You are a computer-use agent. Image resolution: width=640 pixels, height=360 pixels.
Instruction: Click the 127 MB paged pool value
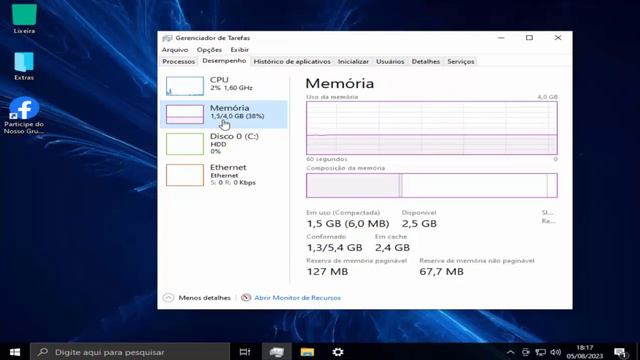(327, 272)
